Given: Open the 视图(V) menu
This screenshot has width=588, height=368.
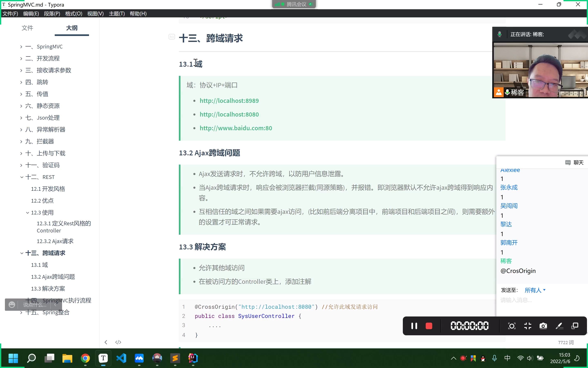Looking at the screenshot, I should [x=96, y=14].
